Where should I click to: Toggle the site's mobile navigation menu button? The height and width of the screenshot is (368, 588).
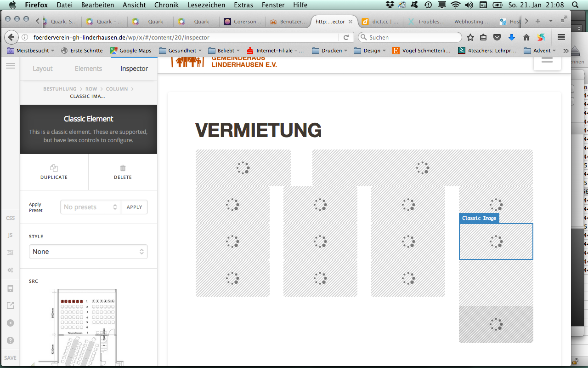point(547,60)
